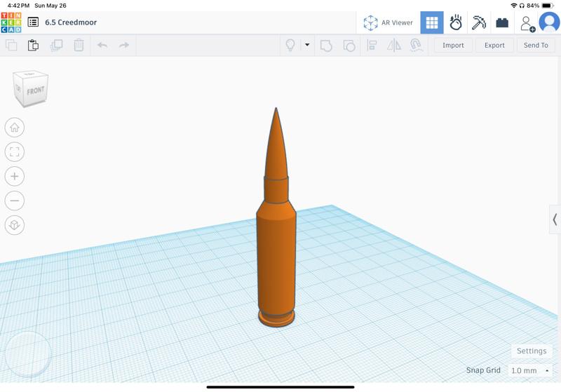Click the Duplicate and repeat icon
Viewport: 561px width, 392px height.
(x=56, y=45)
